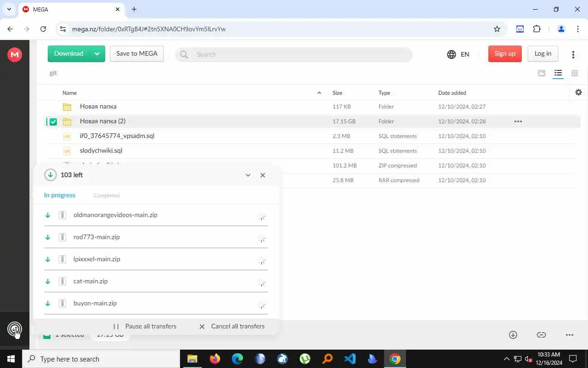This screenshot has height=368, width=588.
Task: Open Firefox from taskbar
Action: click(x=215, y=359)
